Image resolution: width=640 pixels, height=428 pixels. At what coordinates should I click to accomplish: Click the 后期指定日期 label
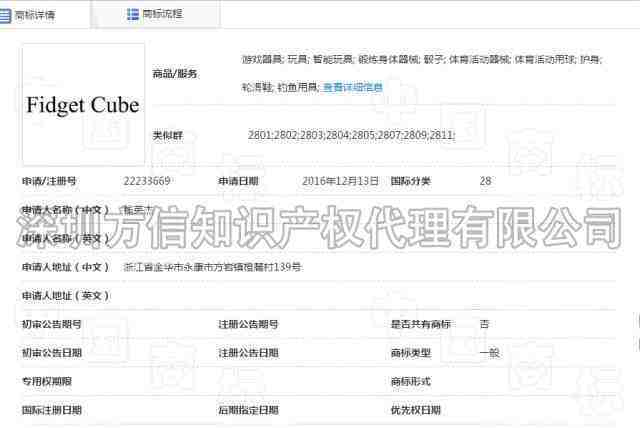coord(248,410)
